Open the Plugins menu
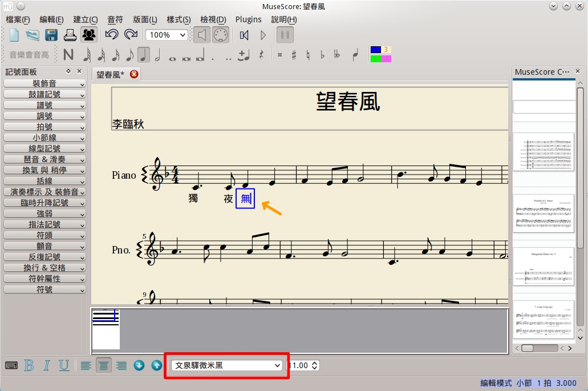588x391 pixels. 248,19
